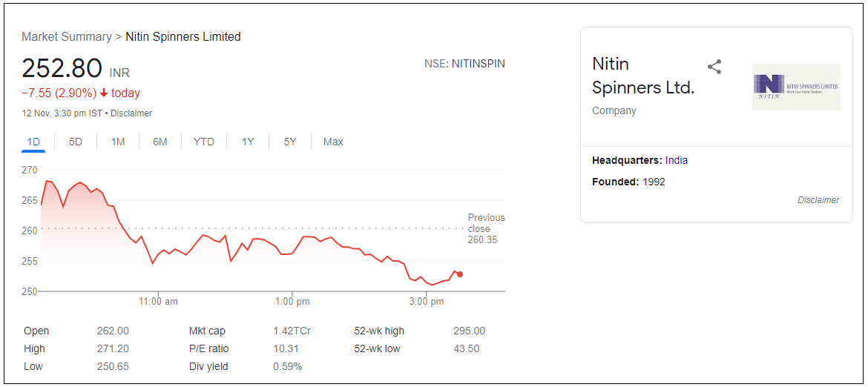
Task: Click the NSE: NITINSPIN ticker label
Action: pos(464,64)
